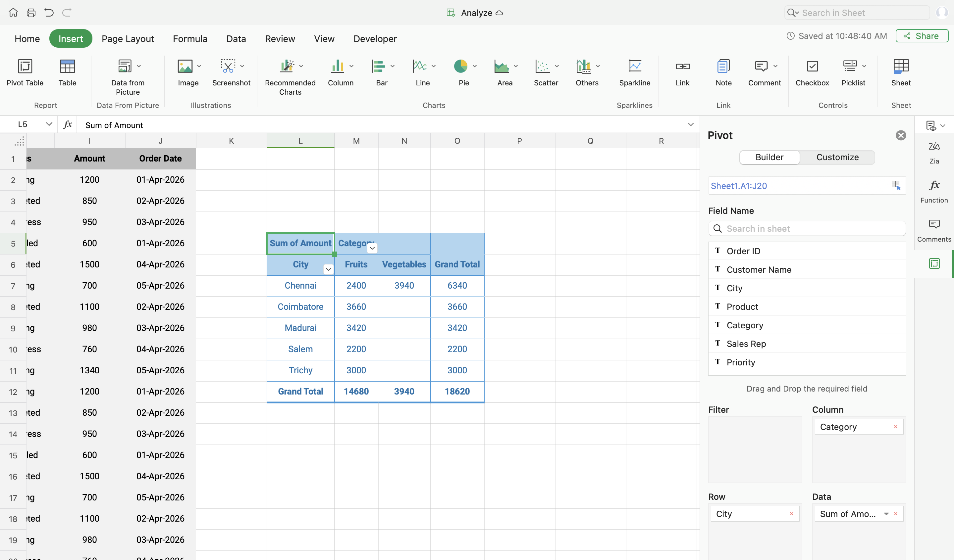Screen dimensions: 954x560
Task: Open the City filter dropdown in pivot table
Action: 328,269
